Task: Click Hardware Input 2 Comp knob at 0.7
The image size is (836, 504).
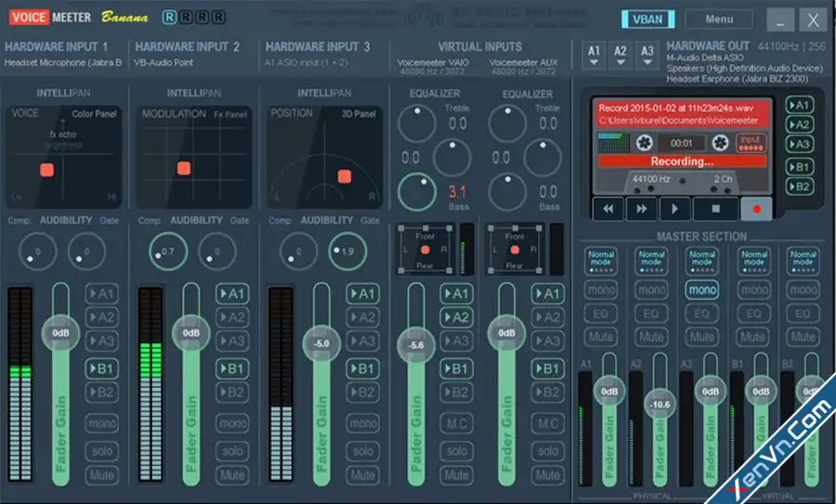Action: click(168, 252)
